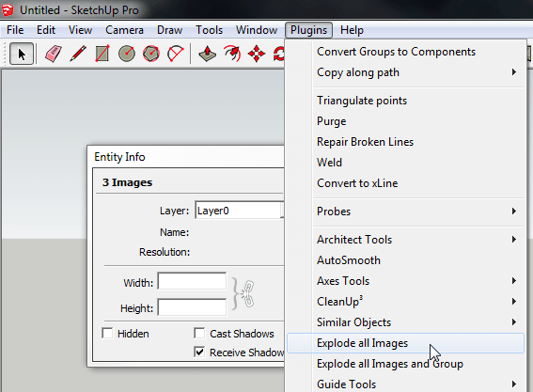
Task: Select the Polygon drawing tool
Action: [x=151, y=54]
